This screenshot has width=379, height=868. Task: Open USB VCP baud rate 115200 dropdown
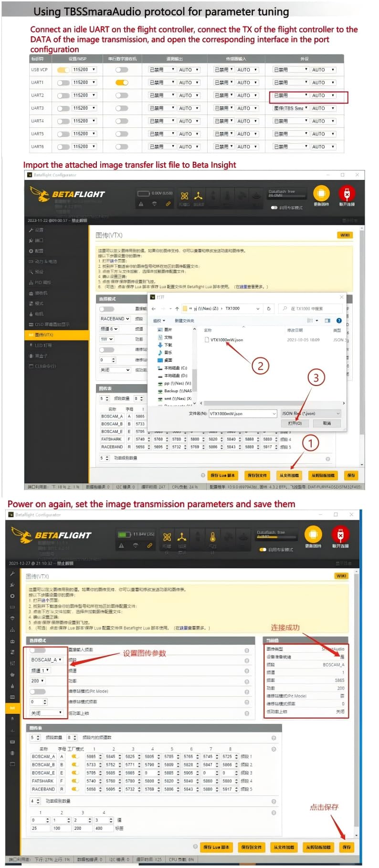84,70
